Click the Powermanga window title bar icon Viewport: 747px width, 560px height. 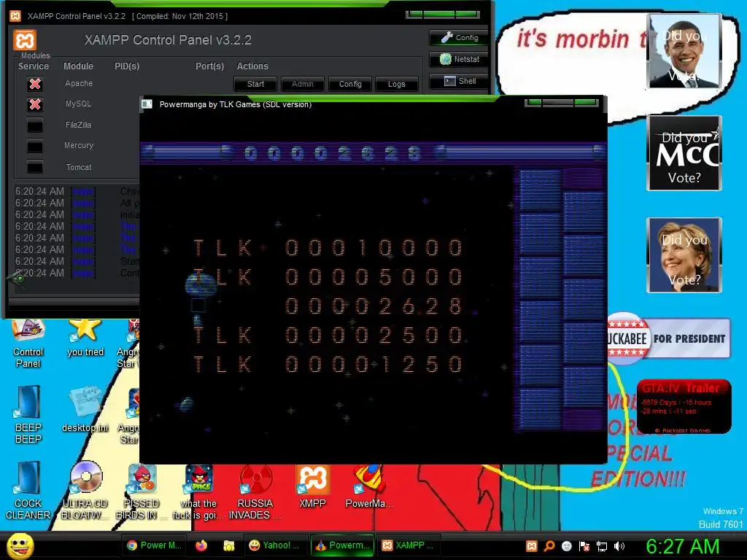point(147,104)
